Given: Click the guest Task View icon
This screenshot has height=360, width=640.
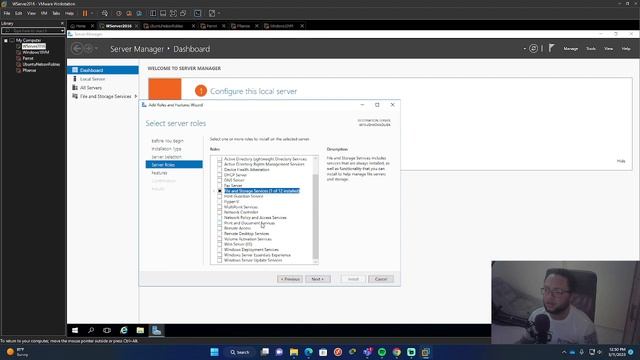Looking at the screenshot, I should 107,330.
